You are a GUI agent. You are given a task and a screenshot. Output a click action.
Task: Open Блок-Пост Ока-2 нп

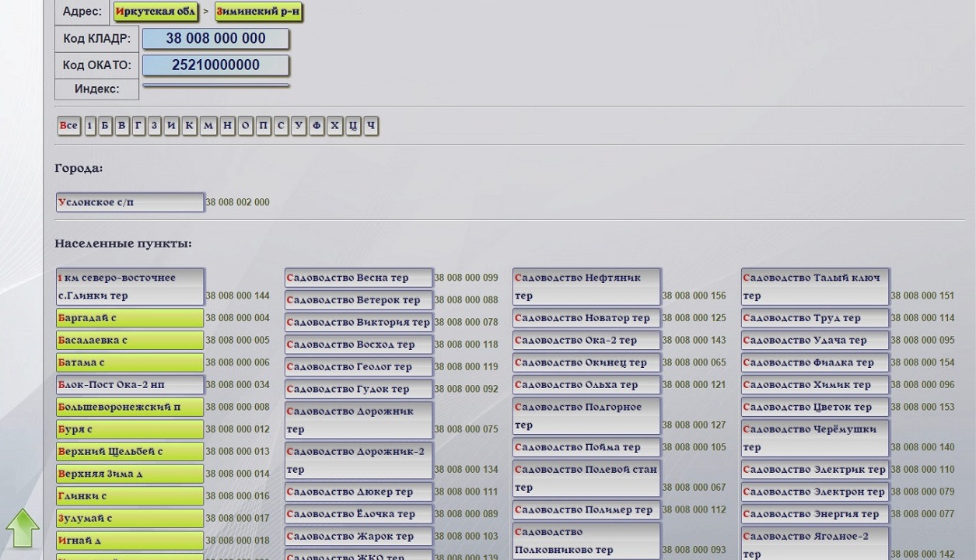130,385
